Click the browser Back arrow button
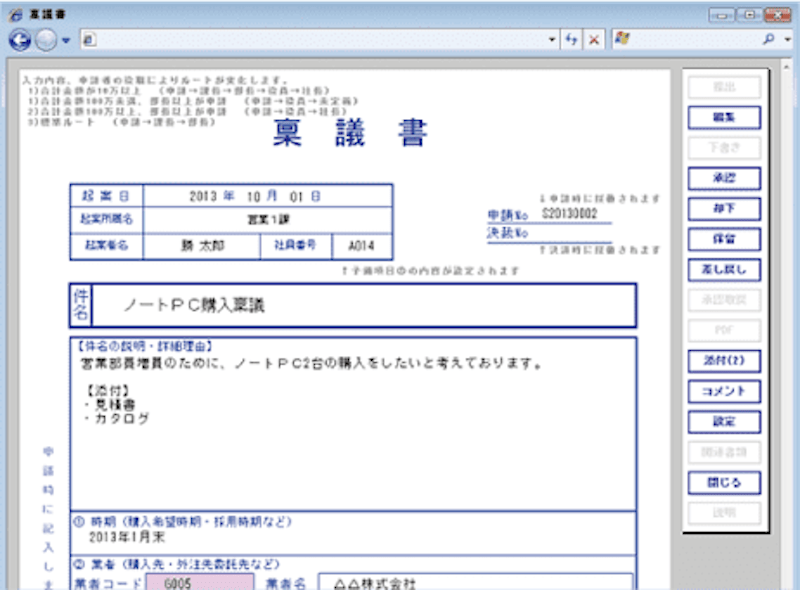Screen dimensions: 800x590 tap(20, 40)
